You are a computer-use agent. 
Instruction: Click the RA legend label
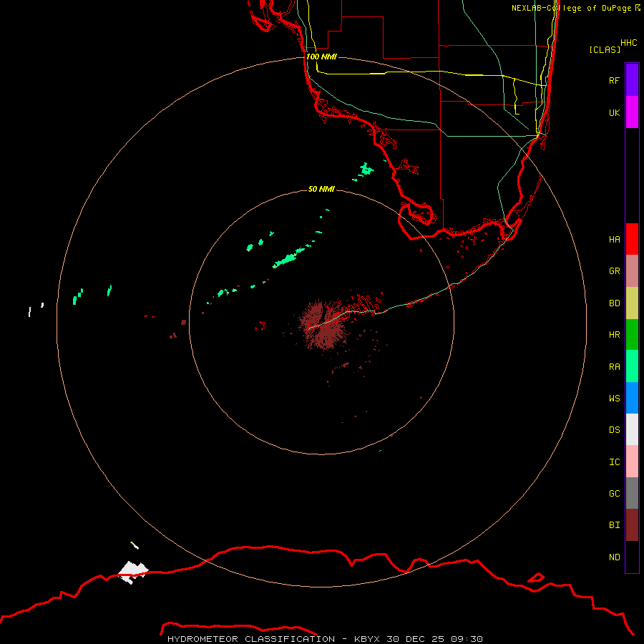click(614, 367)
